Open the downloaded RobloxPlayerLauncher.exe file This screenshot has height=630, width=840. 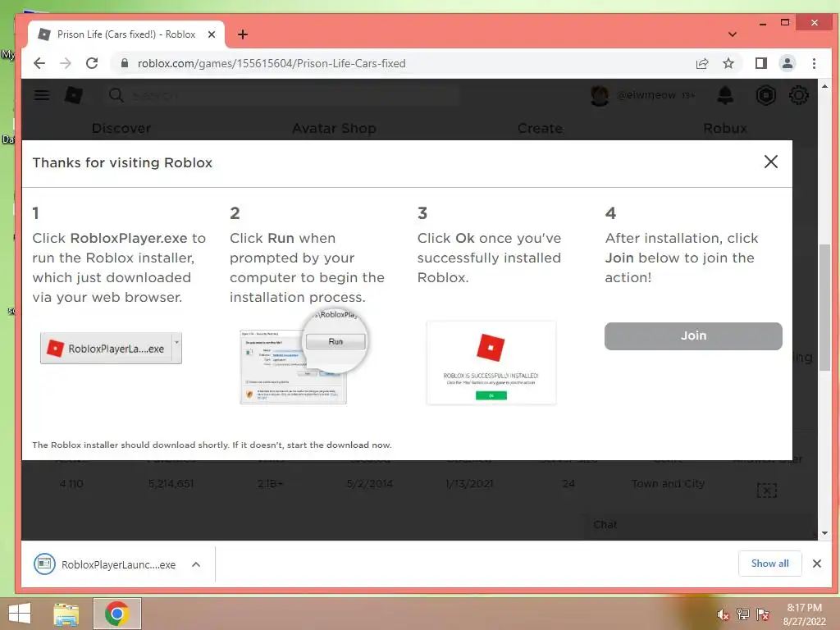click(106, 564)
